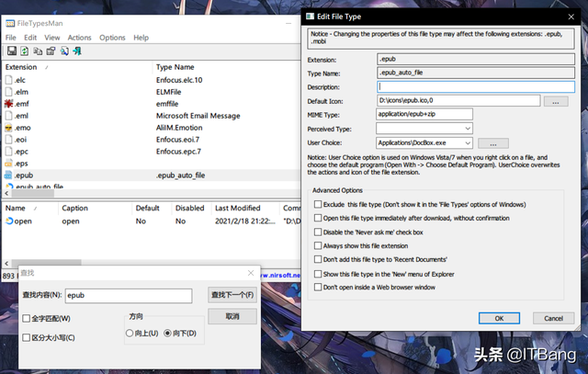Click the Copy selected items toolbar icon
588x374 pixels.
pos(38,51)
